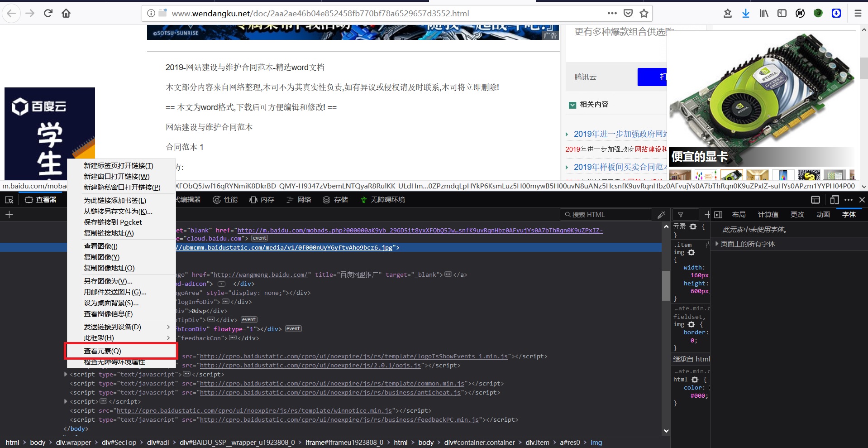Viewport: 868px width, 448px height.
Task: Open the 内存 memory tab
Action: coord(262,200)
